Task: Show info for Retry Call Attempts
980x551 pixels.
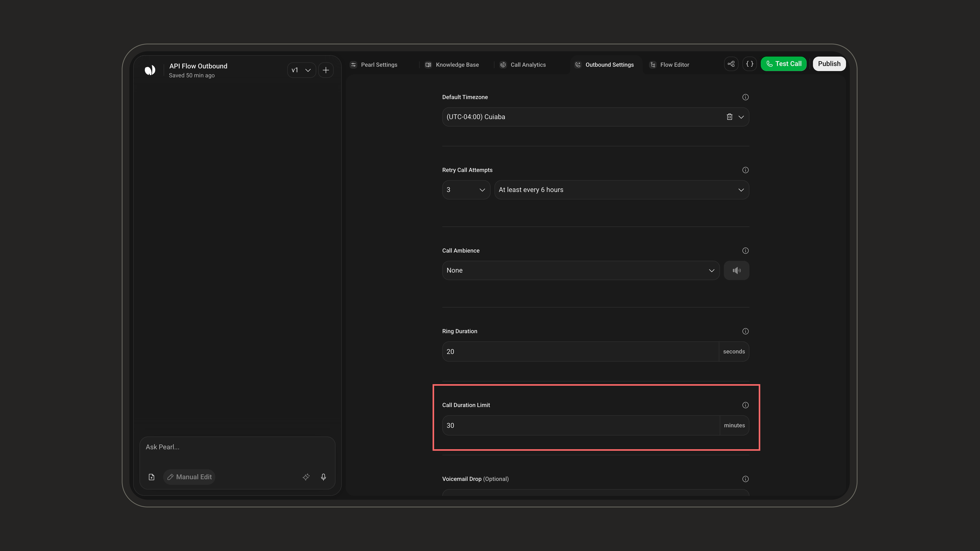Action: [x=745, y=170]
